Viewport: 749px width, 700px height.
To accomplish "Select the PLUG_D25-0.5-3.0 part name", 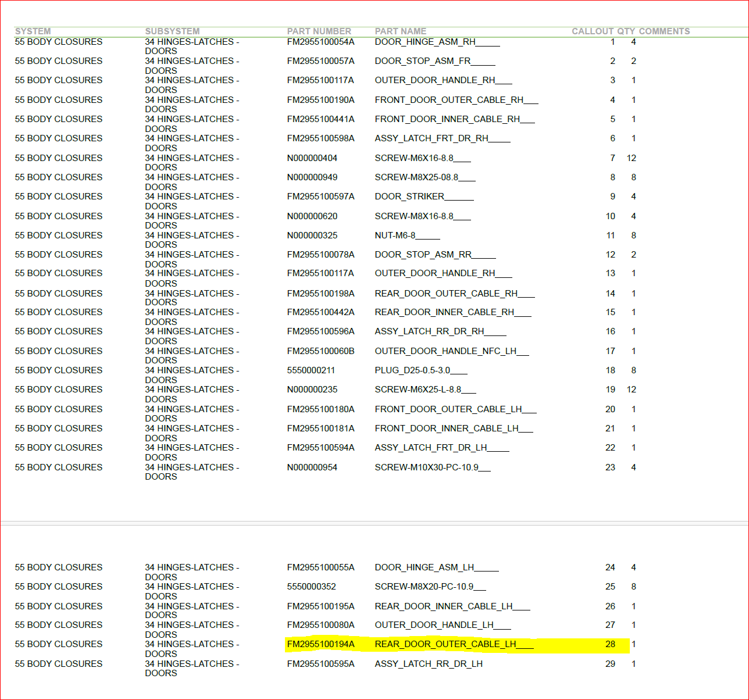I will pos(420,370).
